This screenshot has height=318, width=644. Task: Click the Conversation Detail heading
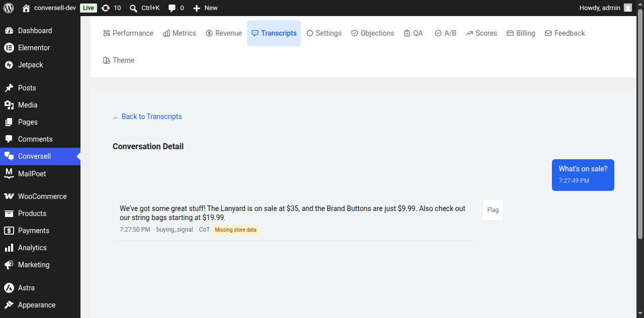(x=148, y=147)
